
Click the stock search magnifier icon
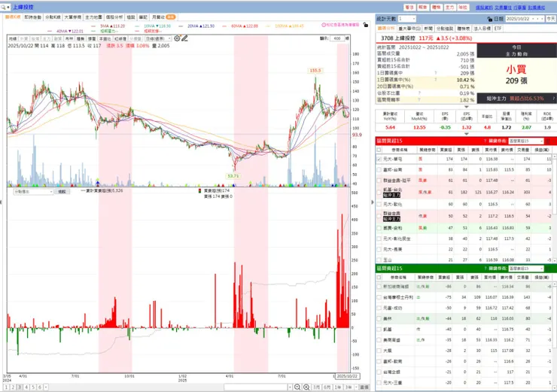pyautogui.click(x=3, y=7)
